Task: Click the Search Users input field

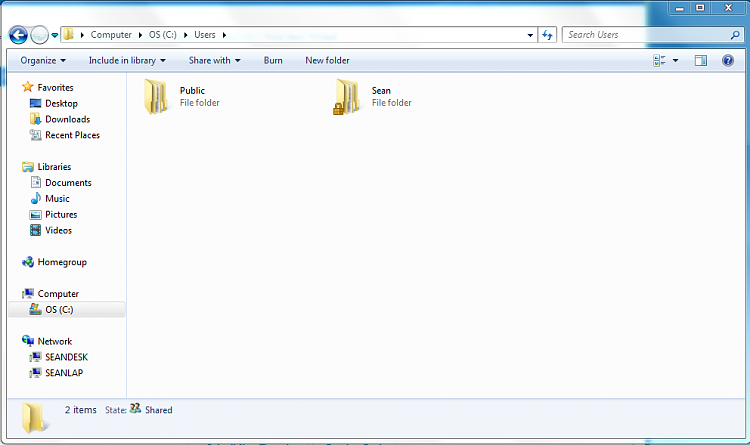Action: click(x=647, y=35)
